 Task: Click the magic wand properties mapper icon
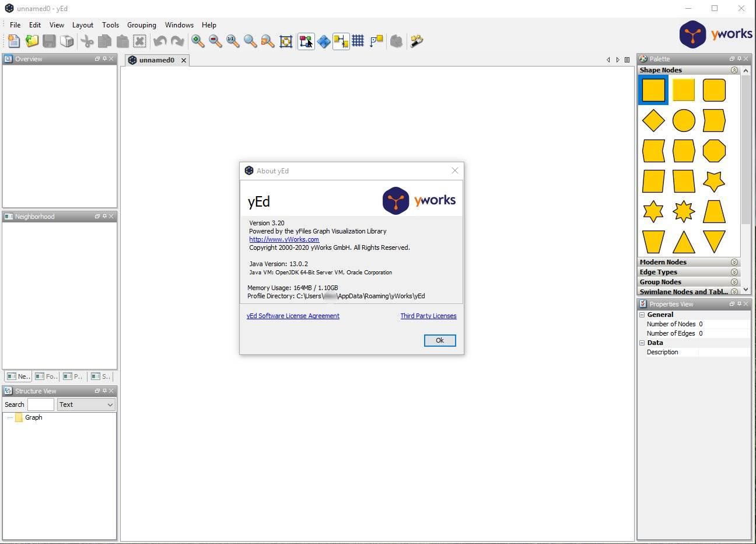[x=416, y=41]
